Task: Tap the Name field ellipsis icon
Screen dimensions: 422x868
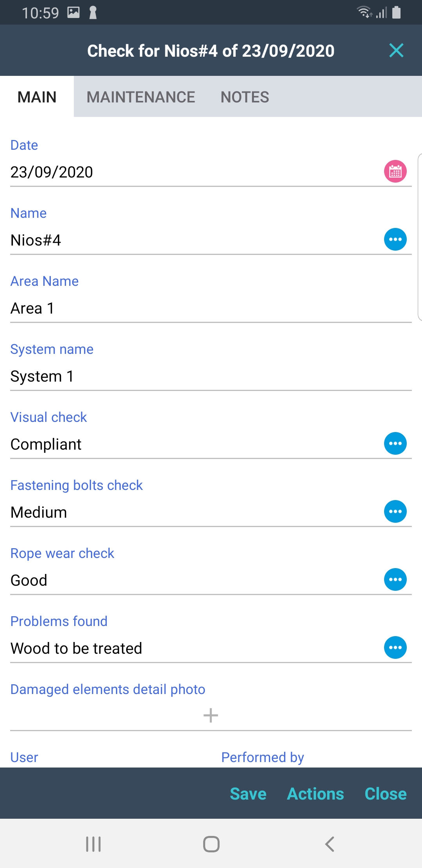Action: click(x=395, y=239)
